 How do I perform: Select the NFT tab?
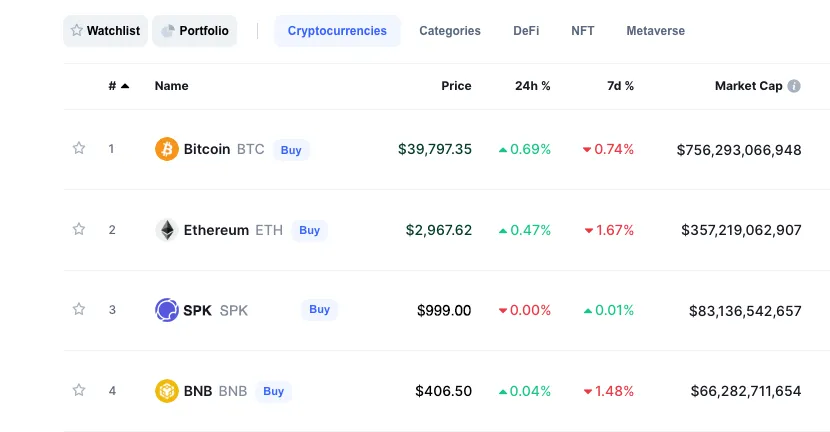pos(583,31)
